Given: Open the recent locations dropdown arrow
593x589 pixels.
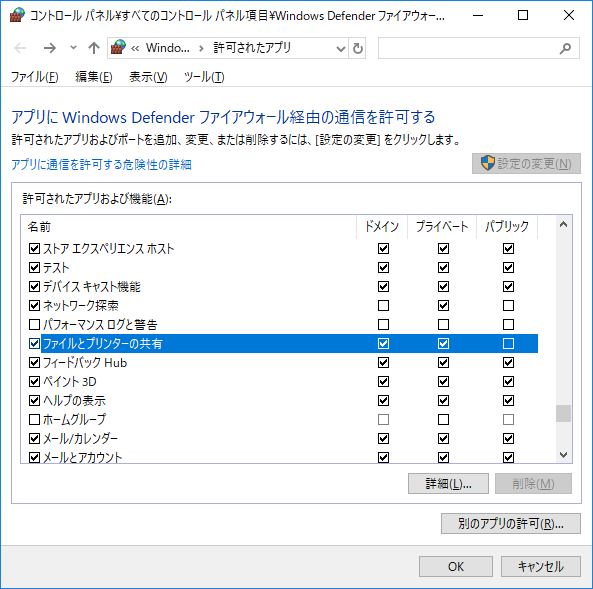Looking at the screenshot, I should (x=73, y=48).
